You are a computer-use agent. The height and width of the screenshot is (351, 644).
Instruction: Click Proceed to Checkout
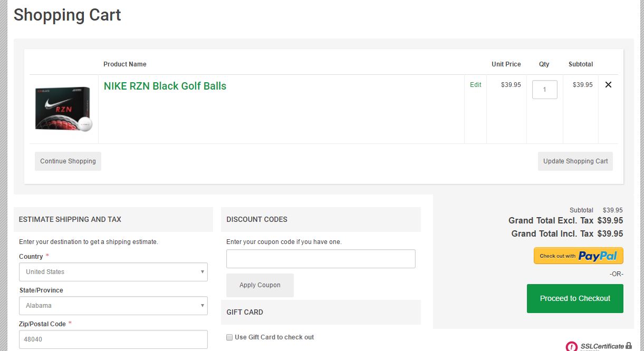pos(574,298)
